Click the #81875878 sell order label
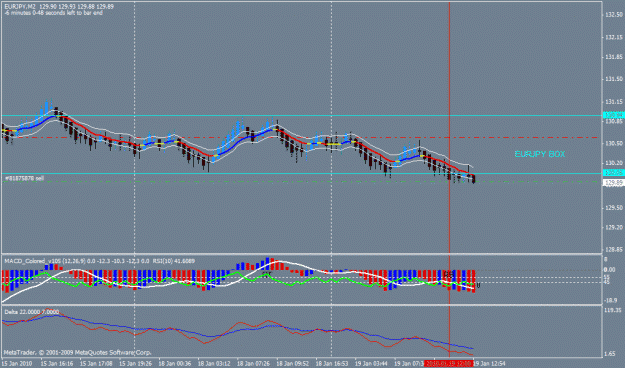Screen dimensions: 625x368 coord(24,179)
